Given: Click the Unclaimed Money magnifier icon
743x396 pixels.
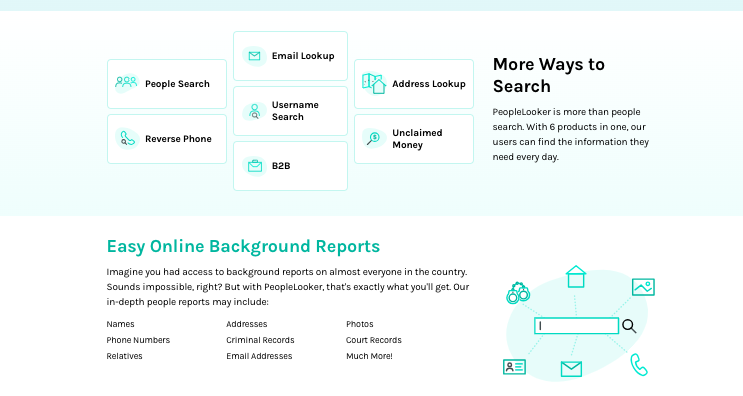Looking at the screenshot, I should (374, 138).
